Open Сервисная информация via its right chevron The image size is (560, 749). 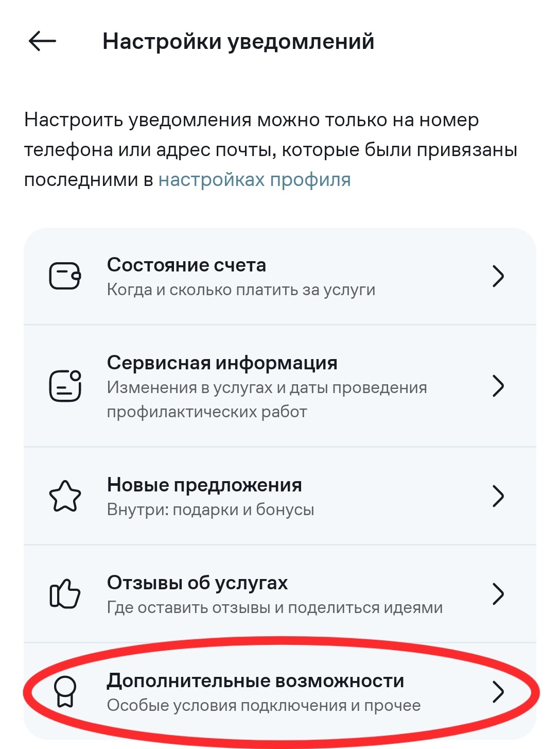coord(498,386)
